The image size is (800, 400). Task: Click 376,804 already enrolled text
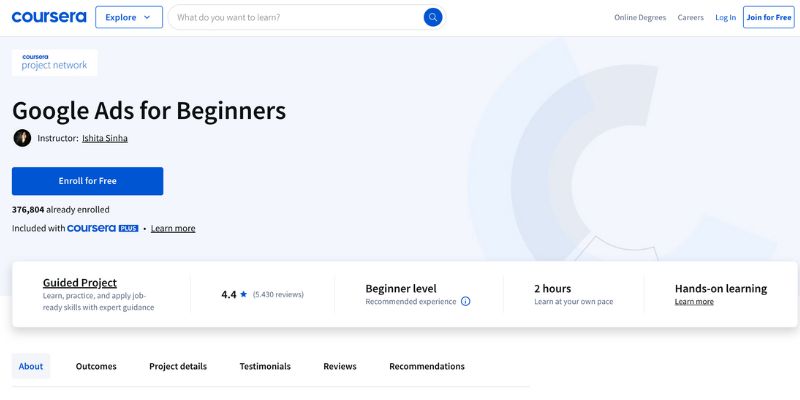tap(61, 209)
